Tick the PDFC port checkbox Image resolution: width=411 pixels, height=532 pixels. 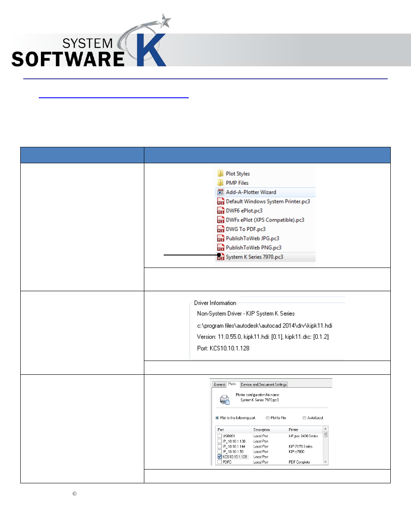click(220, 462)
